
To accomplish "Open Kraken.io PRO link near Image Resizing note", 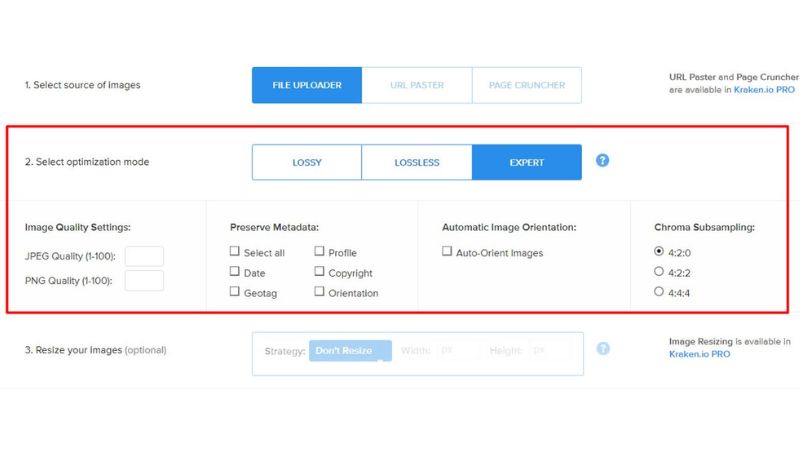I will click(x=699, y=354).
